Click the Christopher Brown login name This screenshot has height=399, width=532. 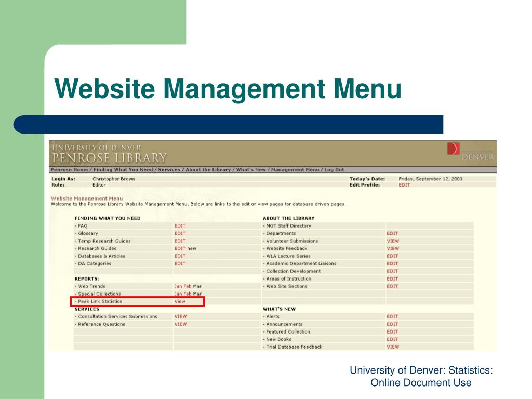coord(114,179)
